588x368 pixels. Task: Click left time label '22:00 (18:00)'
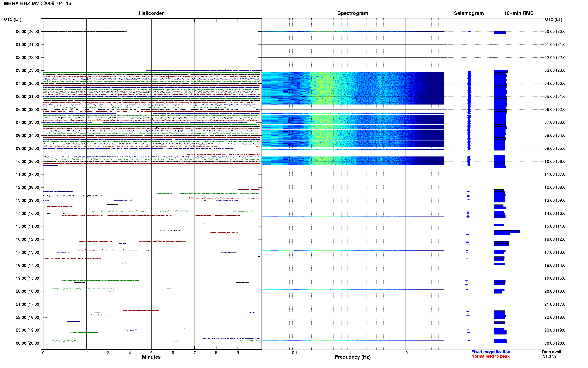click(28, 317)
